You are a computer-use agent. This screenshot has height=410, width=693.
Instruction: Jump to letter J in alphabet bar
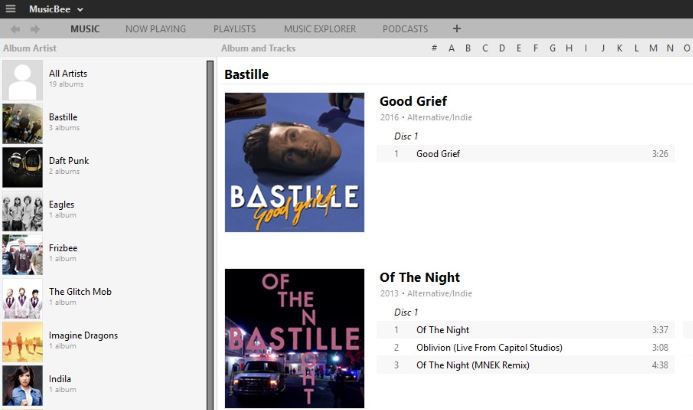pyautogui.click(x=603, y=48)
